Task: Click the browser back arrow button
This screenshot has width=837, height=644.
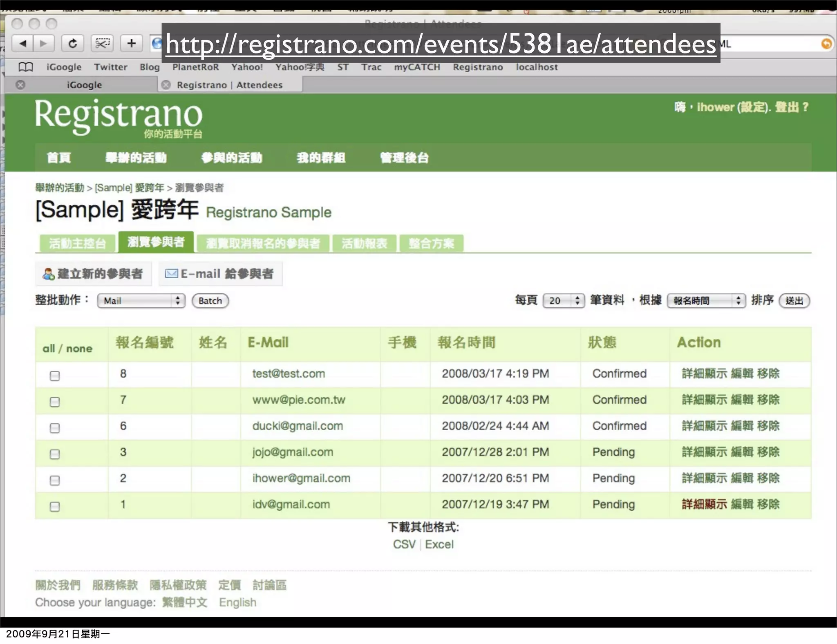Action: point(23,43)
